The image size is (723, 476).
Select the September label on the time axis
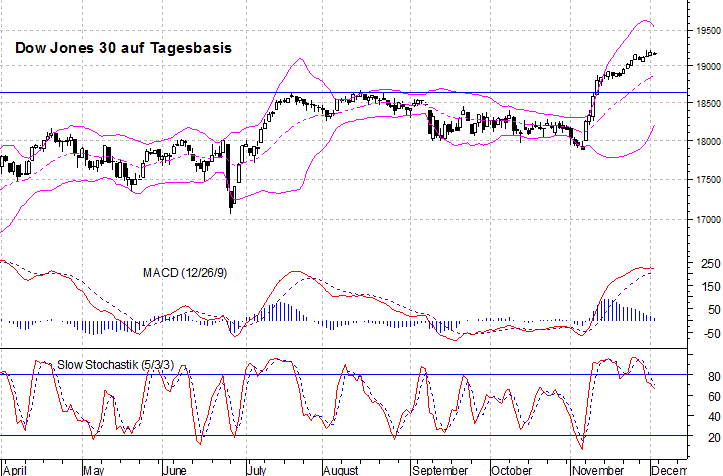(440, 470)
